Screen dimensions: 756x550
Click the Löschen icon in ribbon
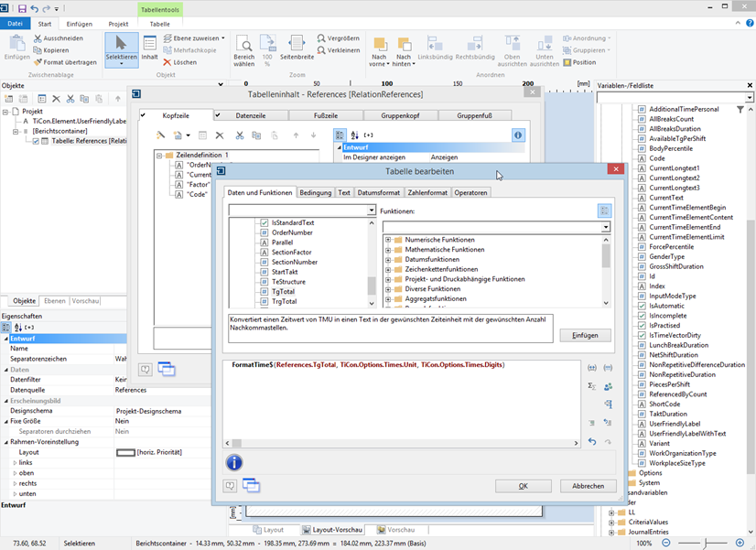point(167,62)
